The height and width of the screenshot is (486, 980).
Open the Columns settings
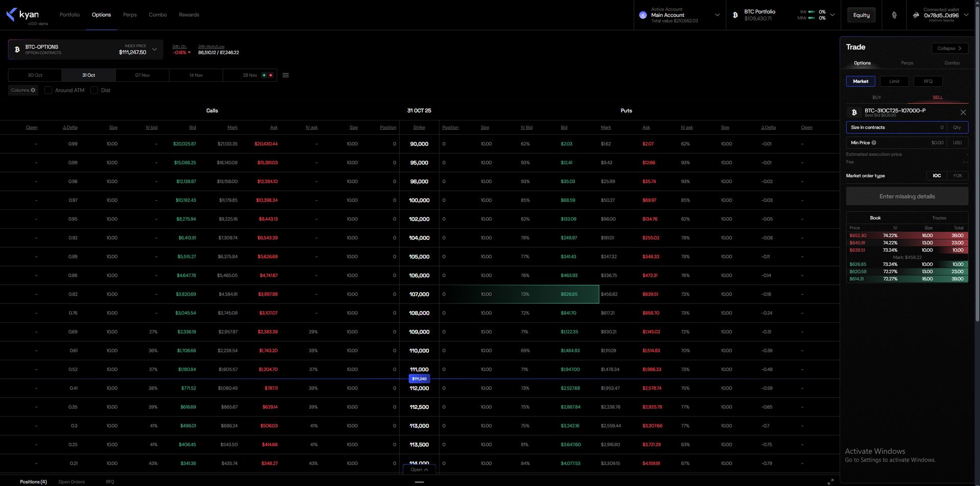coord(23,90)
